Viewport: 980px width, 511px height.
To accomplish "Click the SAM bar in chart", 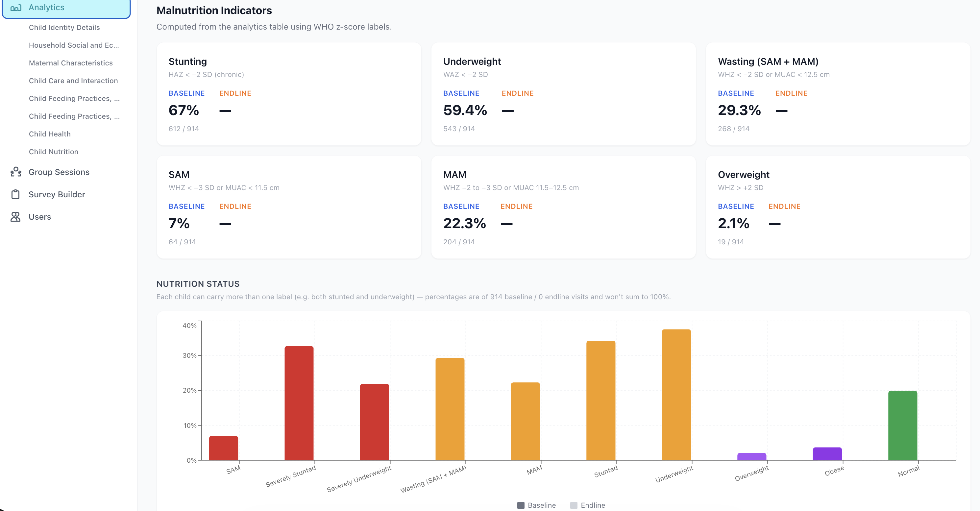I will pyautogui.click(x=224, y=448).
